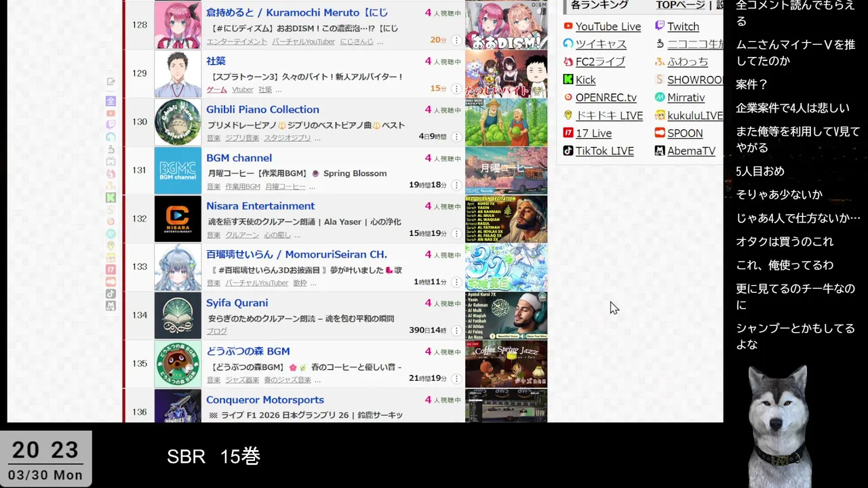Open the Ghibli Piano Collection channel title
The height and width of the screenshot is (488, 868).
coord(262,109)
